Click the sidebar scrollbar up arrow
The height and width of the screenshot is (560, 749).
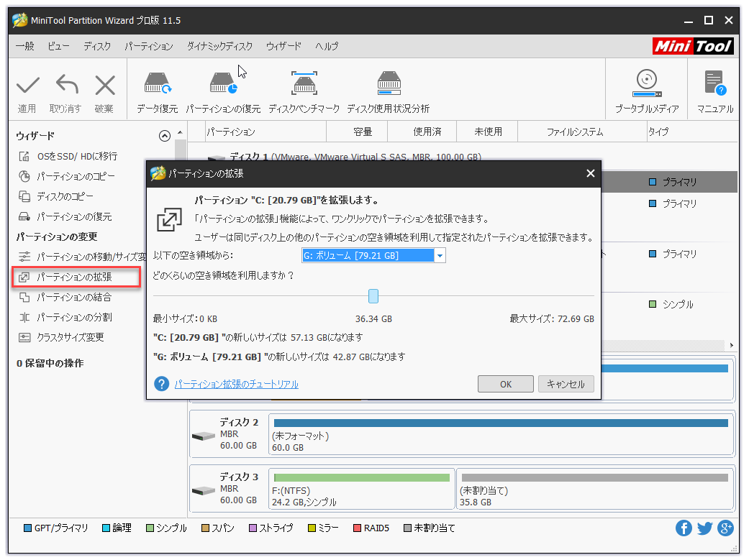(x=180, y=132)
